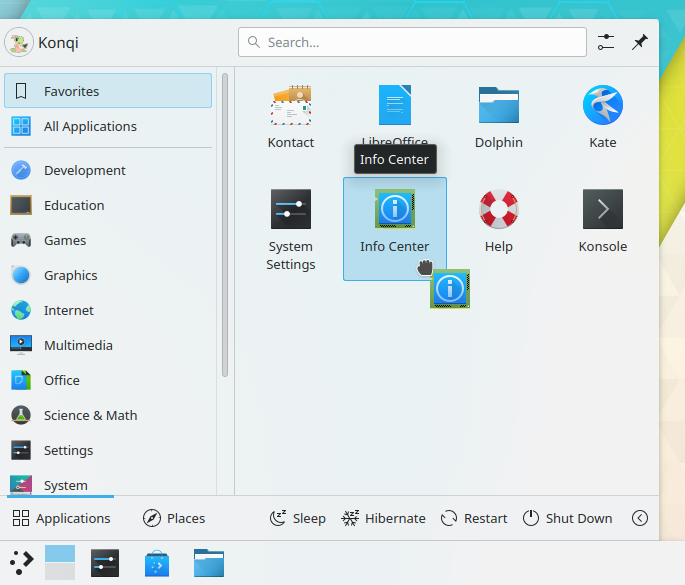
Task: Launch LibreOffice from Favorites
Action: 394,105
